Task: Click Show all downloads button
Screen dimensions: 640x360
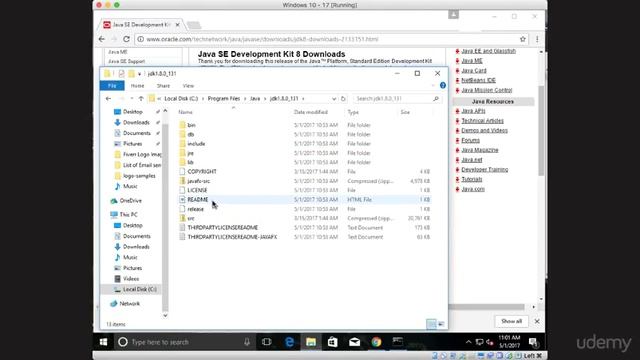Action: click(x=511, y=321)
